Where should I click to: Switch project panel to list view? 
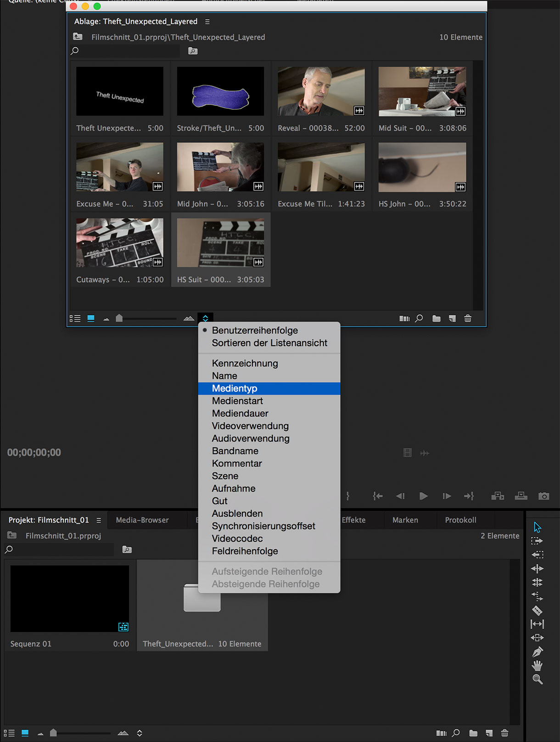[9, 733]
